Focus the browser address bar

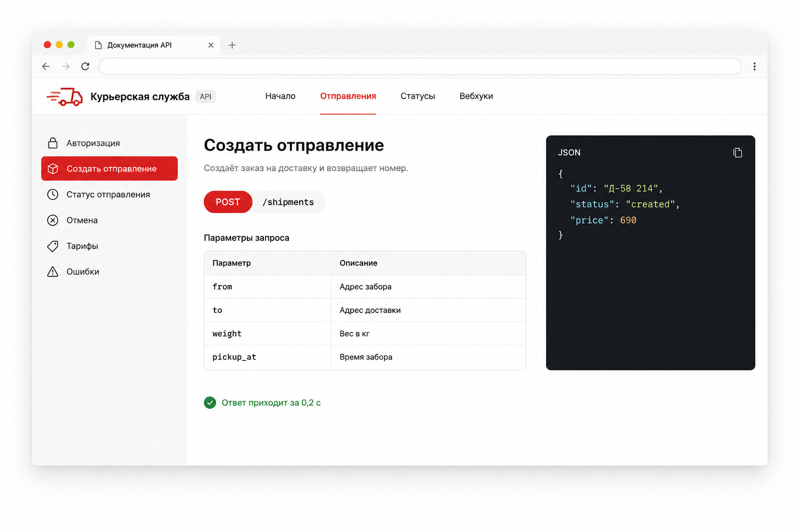[x=420, y=66]
